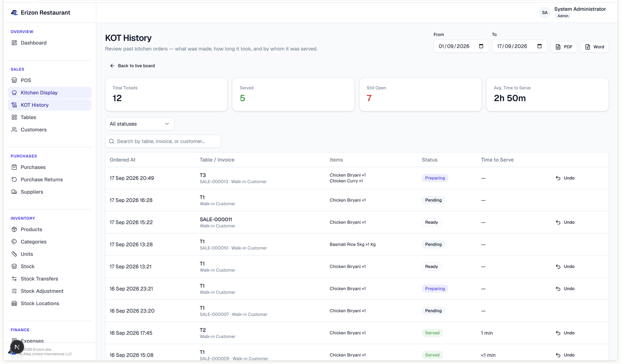621x364 pixels.
Task: Click the Units ruler icon
Action: pyautogui.click(x=14, y=254)
